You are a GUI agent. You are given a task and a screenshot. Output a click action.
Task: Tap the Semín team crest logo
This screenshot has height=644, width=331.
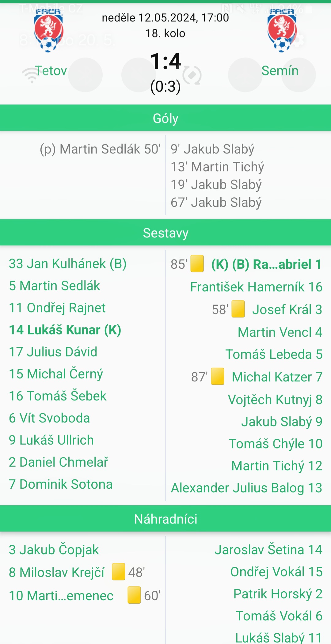point(282,30)
